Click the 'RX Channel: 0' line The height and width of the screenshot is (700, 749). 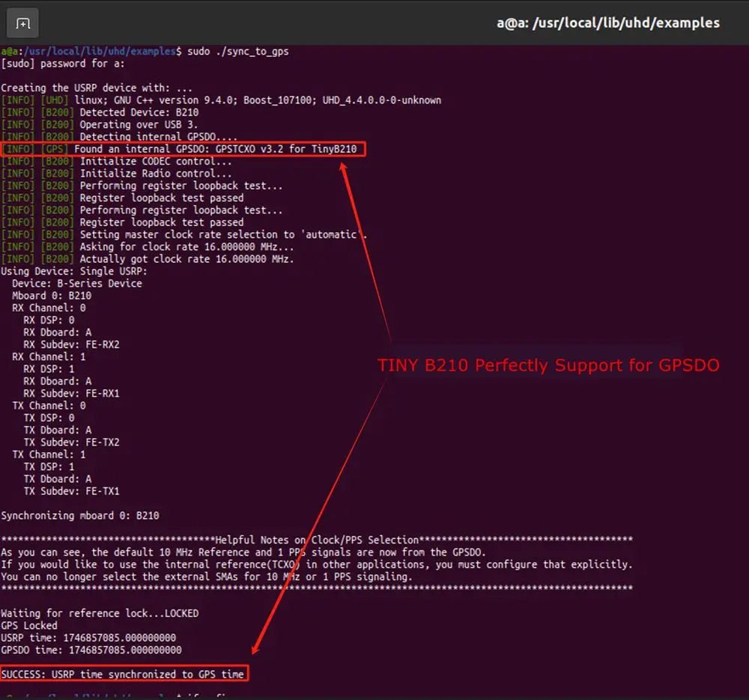pyautogui.click(x=49, y=308)
